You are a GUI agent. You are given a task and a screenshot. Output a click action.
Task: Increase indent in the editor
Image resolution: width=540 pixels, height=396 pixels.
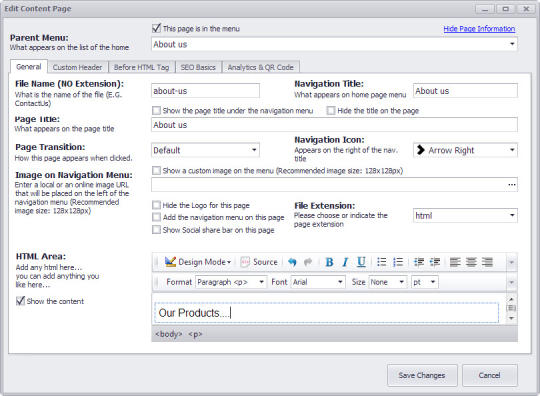[x=435, y=262]
